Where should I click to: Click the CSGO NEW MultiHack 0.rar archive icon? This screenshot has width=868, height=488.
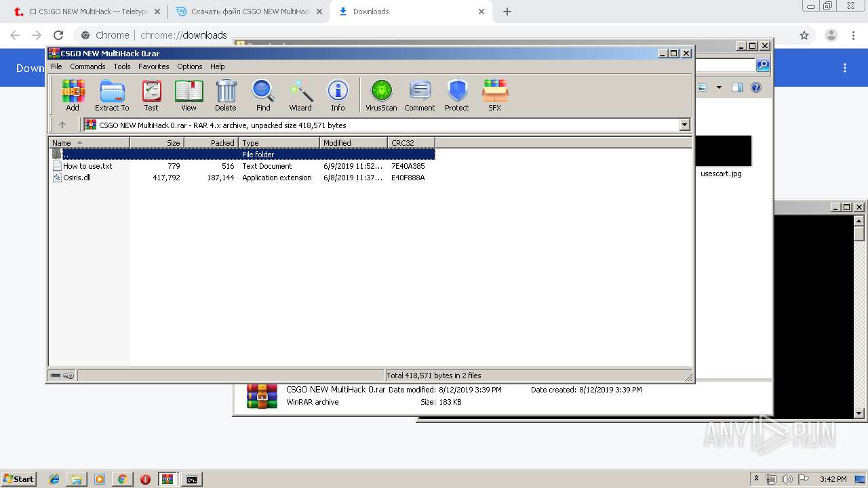point(262,396)
